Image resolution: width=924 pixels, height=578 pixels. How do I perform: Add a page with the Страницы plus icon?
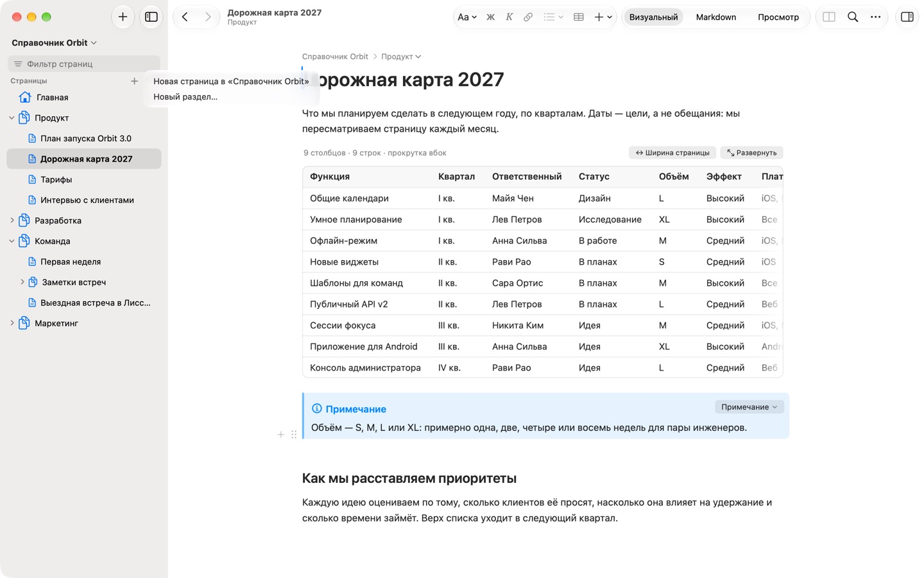click(134, 81)
